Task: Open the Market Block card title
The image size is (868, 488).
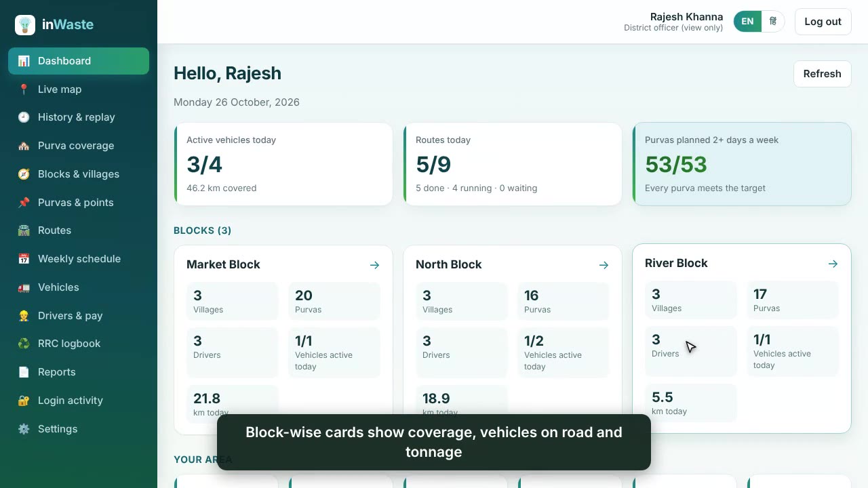Action: 223,265
